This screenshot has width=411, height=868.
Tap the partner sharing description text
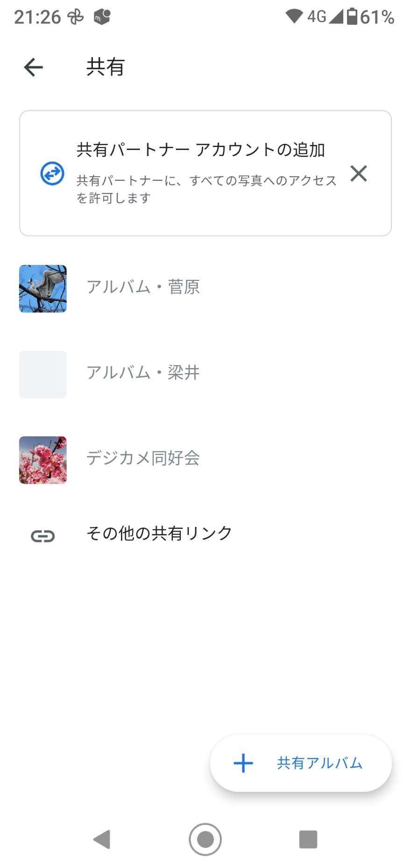[206, 189]
